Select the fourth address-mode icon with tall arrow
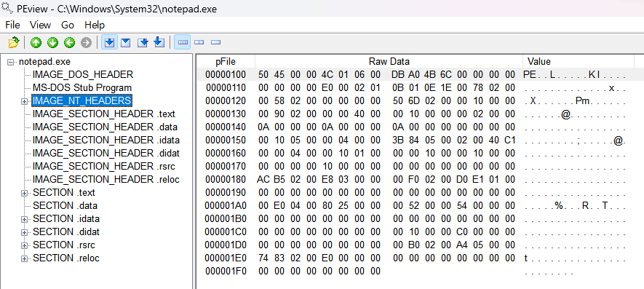This screenshot has width=644, height=289. coord(159,42)
